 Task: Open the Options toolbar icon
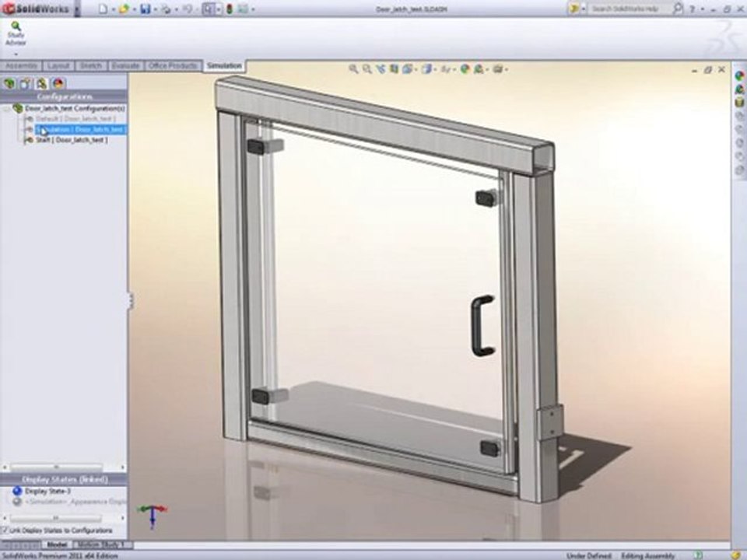243,9
